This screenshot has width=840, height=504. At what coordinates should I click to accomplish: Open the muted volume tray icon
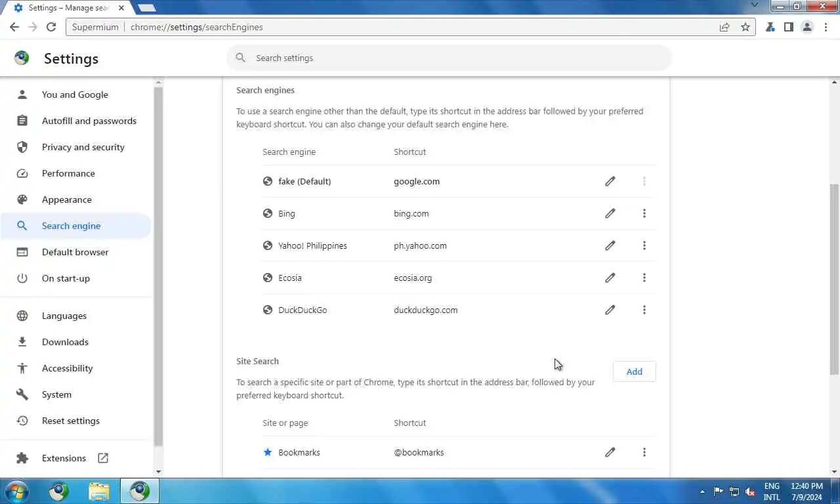[x=750, y=492]
